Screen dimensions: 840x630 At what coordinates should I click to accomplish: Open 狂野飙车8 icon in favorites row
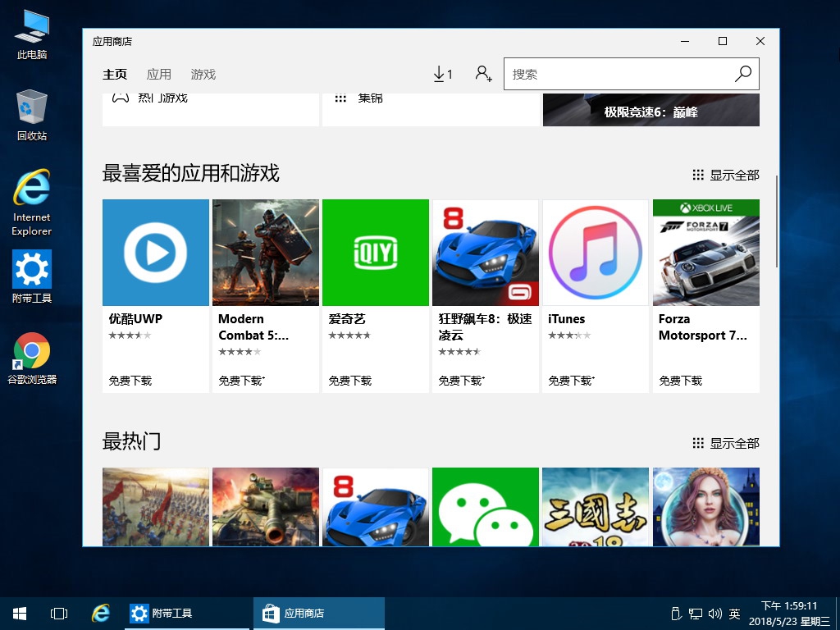tap(486, 253)
